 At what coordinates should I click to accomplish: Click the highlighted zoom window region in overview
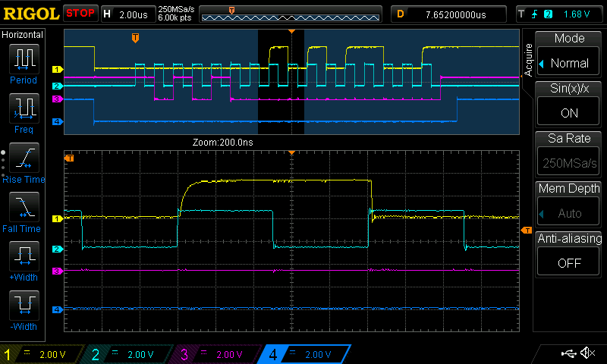(x=281, y=82)
